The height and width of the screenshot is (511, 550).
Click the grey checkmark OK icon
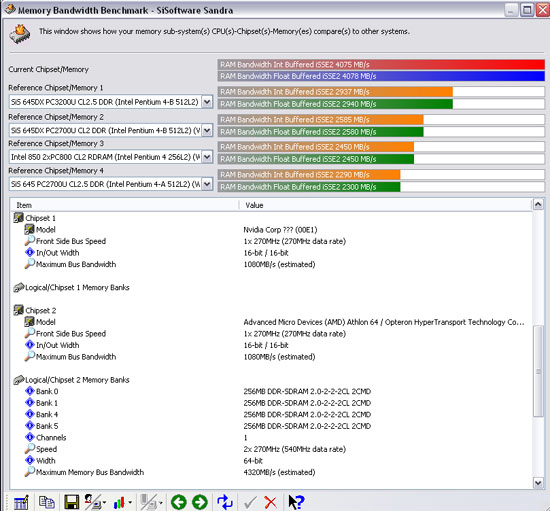coord(250,503)
